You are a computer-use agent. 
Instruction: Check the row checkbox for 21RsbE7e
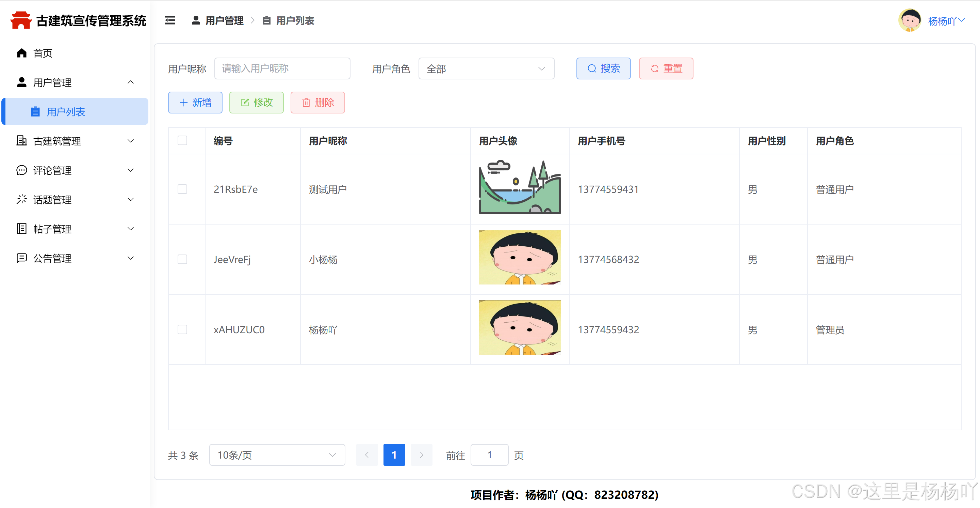click(x=183, y=189)
